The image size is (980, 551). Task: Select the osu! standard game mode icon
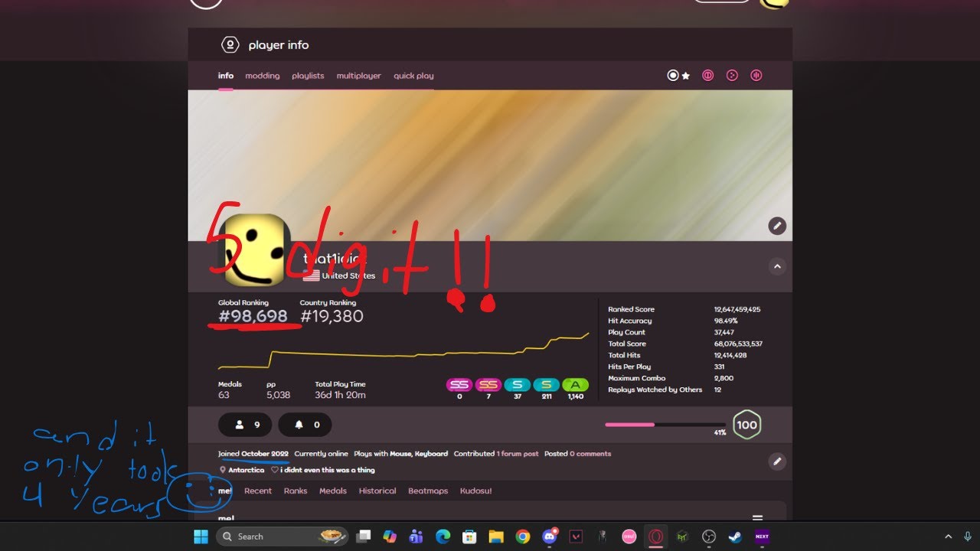(x=673, y=76)
